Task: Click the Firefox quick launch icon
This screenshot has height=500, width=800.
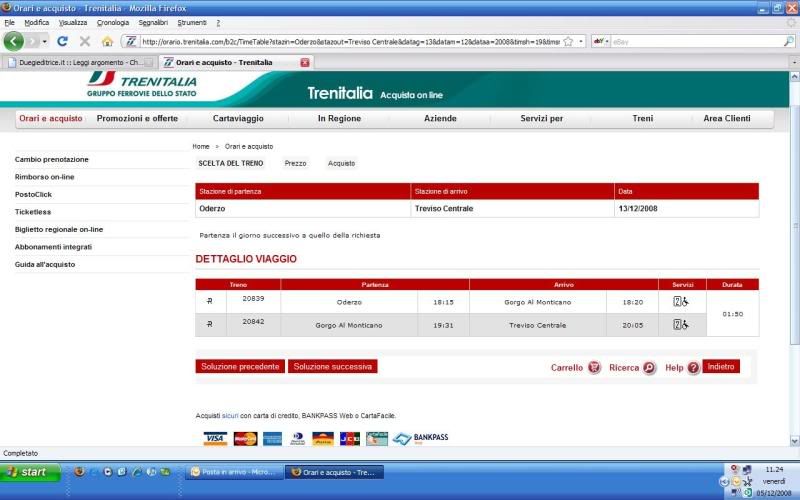Action: tap(79, 472)
